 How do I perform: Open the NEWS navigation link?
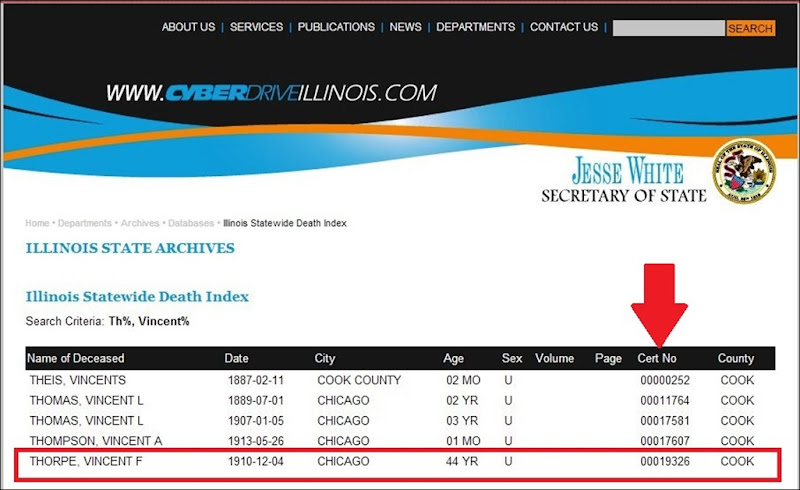(406, 27)
